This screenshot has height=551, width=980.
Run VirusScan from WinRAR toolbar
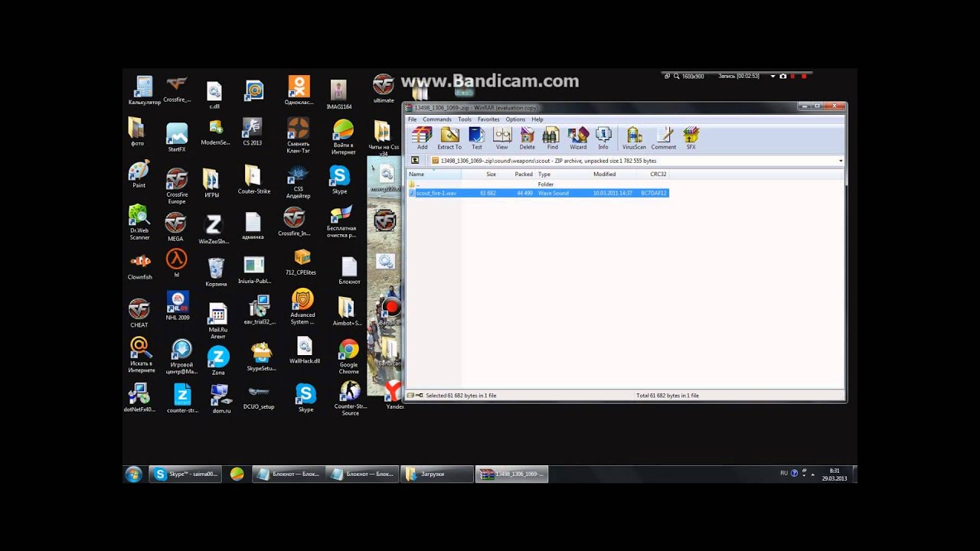tap(634, 139)
